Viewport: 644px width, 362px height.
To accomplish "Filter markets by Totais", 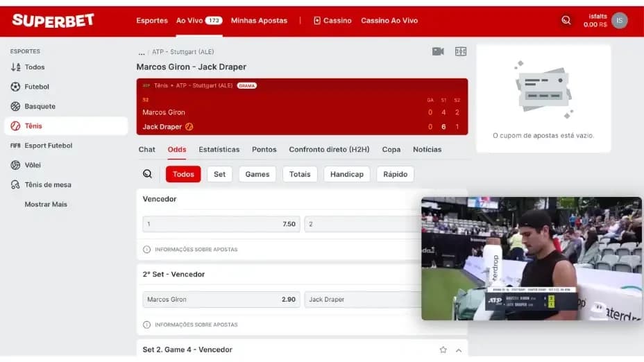I will [x=300, y=174].
